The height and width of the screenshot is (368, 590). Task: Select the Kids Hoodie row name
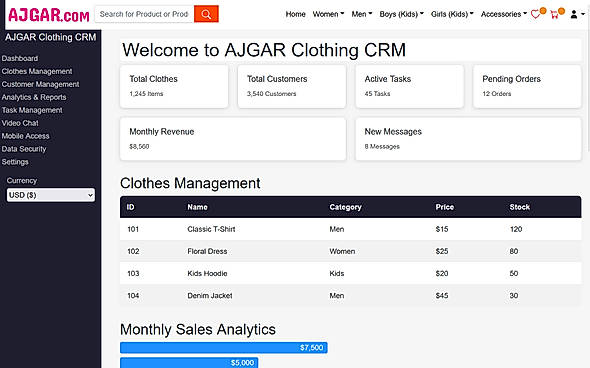pyautogui.click(x=207, y=274)
